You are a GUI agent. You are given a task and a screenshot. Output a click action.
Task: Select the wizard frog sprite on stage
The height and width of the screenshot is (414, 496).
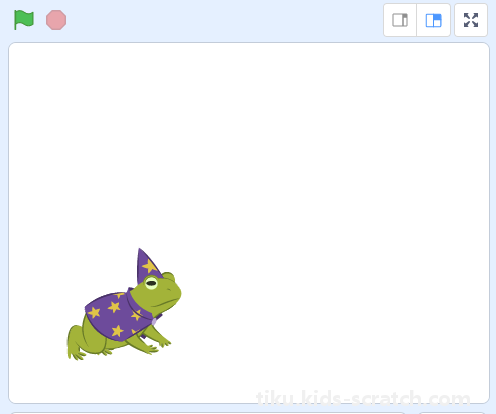click(x=124, y=304)
